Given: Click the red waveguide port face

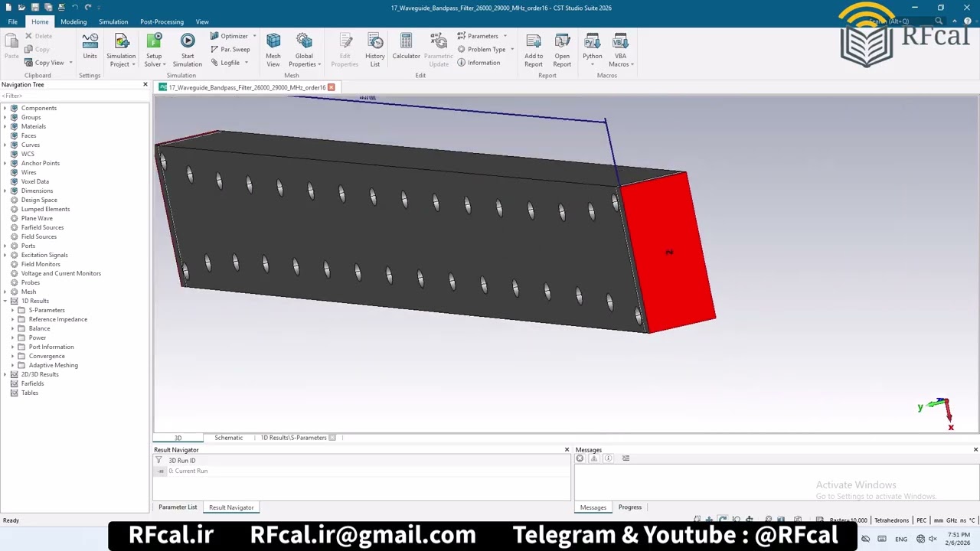Looking at the screenshot, I should 668,253.
